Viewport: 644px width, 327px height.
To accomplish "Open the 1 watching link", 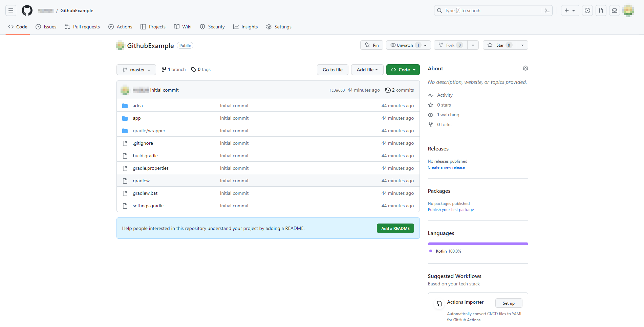I will pos(444,115).
